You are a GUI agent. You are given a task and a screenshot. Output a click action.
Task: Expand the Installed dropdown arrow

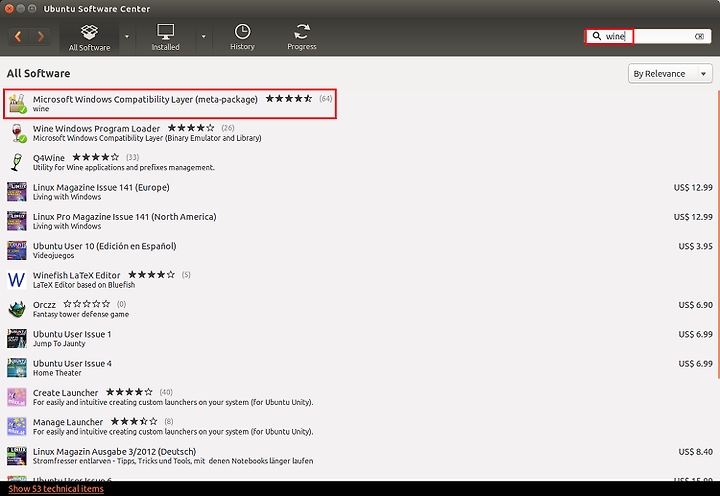pyautogui.click(x=203, y=37)
